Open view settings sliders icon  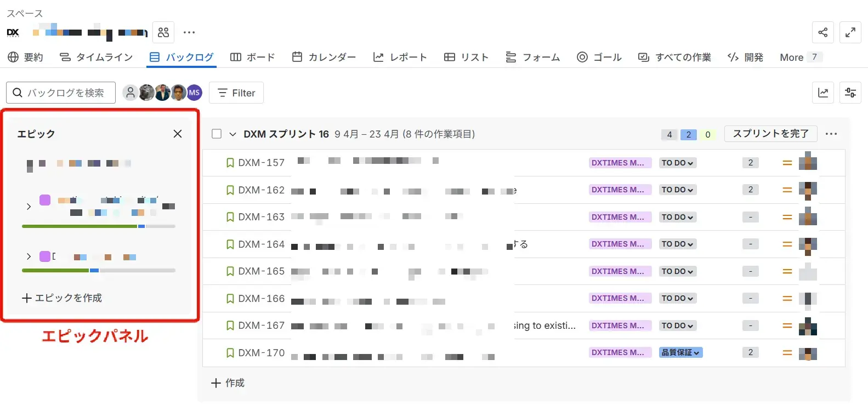[x=850, y=93]
